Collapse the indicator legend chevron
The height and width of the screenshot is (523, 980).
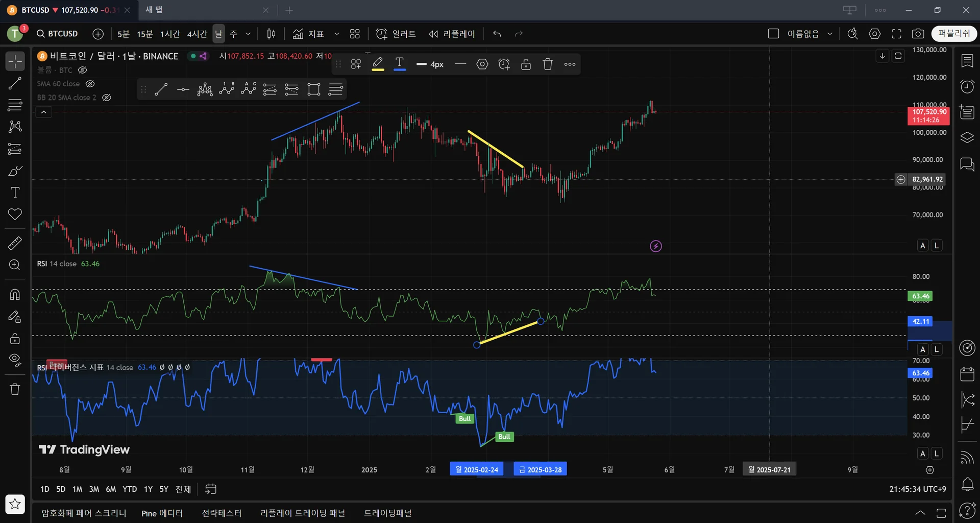tap(44, 112)
